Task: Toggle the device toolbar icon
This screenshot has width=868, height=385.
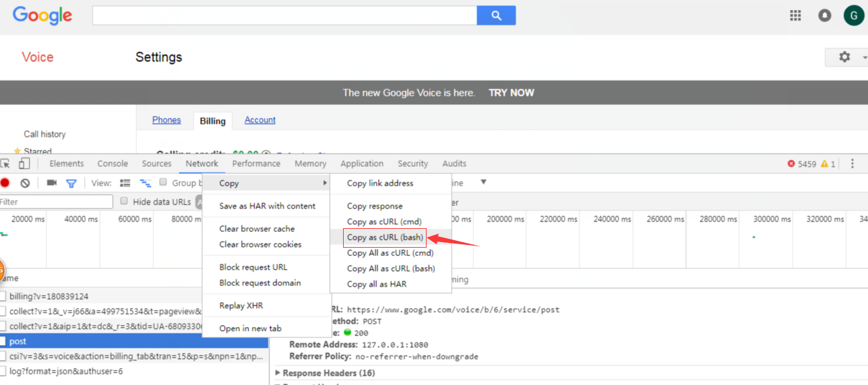Action: pyautogui.click(x=24, y=164)
